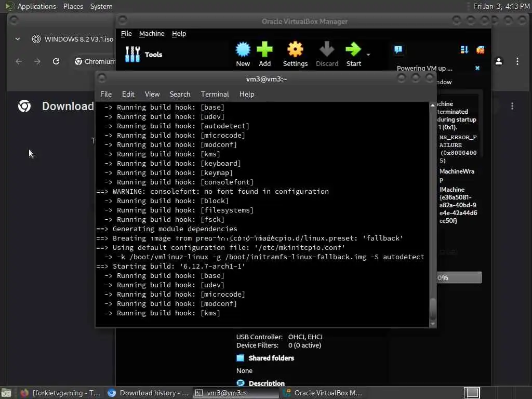Open the Places menu
Viewport: 532px width, 399px height.
point(73,6)
